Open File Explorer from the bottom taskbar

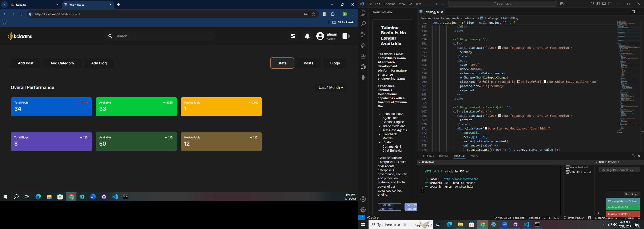click(x=460, y=225)
